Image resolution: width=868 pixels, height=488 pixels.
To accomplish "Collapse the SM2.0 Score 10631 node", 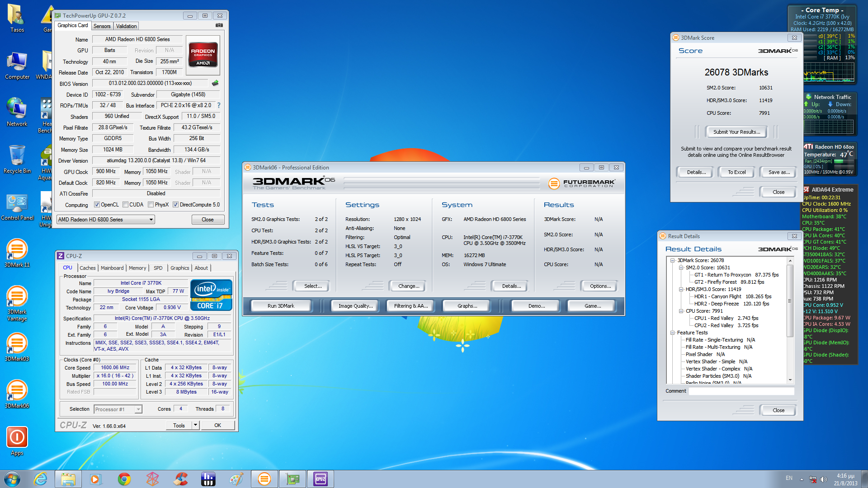I will [681, 267].
